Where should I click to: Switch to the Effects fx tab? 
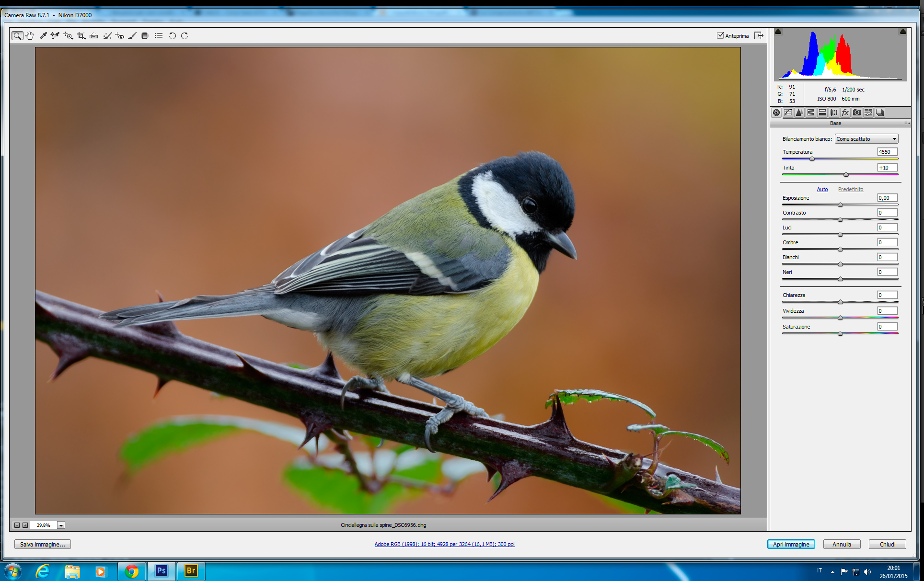click(x=845, y=113)
